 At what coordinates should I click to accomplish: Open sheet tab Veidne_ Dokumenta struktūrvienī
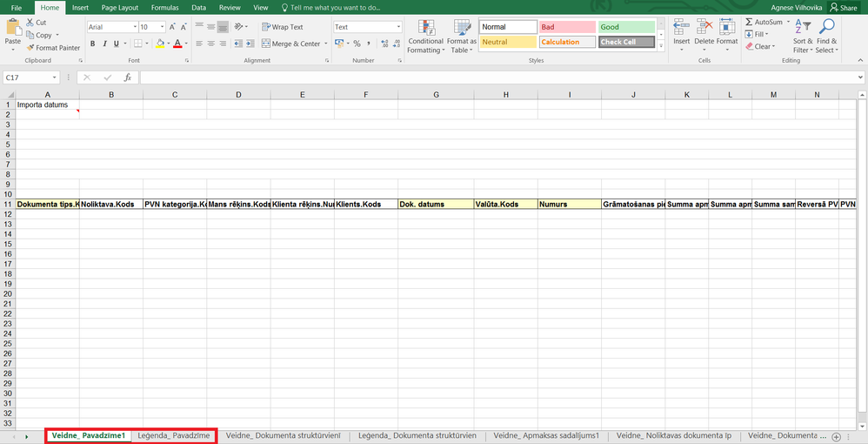coord(284,435)
